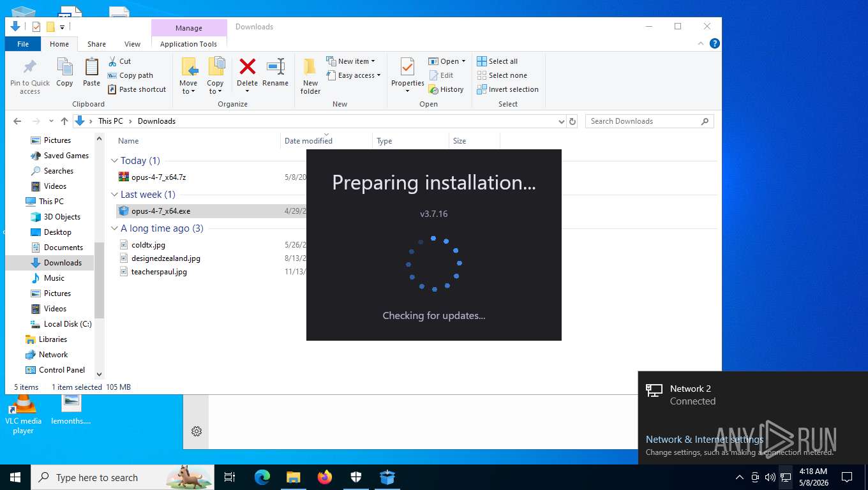Viewport: 868px width, 490px height.
Task: Collapse the Today group
Action: [x=114, y=161]
